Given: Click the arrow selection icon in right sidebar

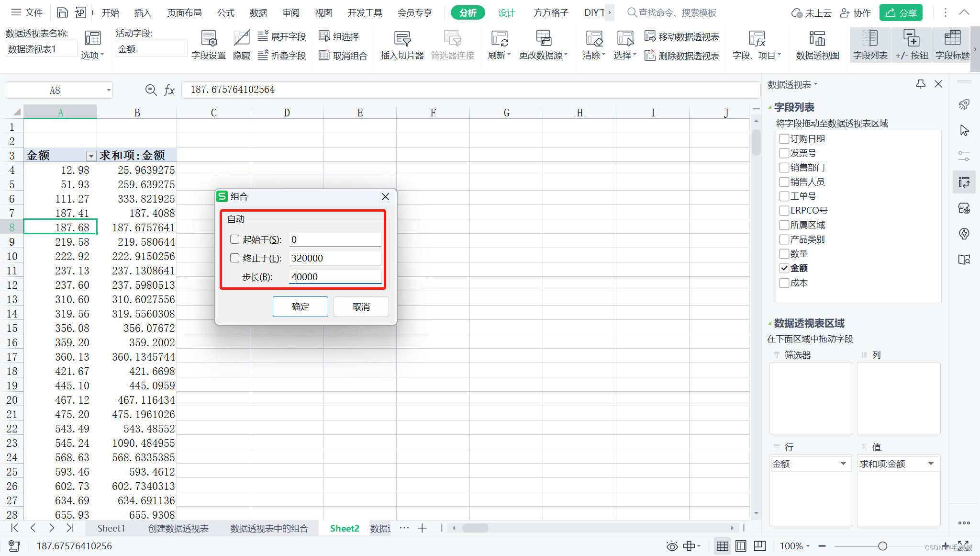Looking at the screenshot, I should click(x=964, y=131).
